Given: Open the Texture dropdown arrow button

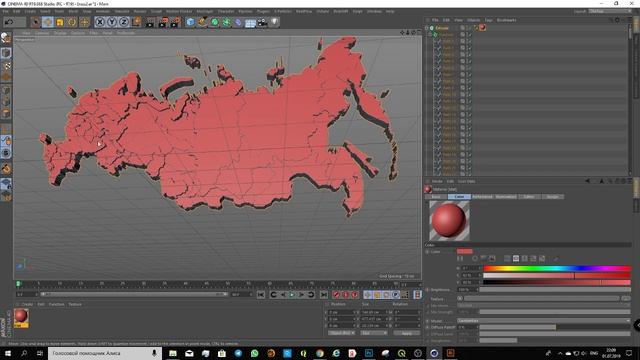Looking at the screenshot, I should coord(460,298).
